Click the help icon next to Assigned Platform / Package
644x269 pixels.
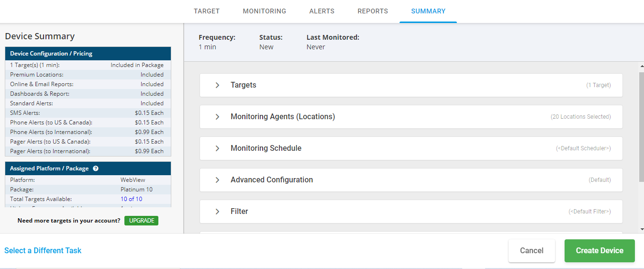[96, 168]
